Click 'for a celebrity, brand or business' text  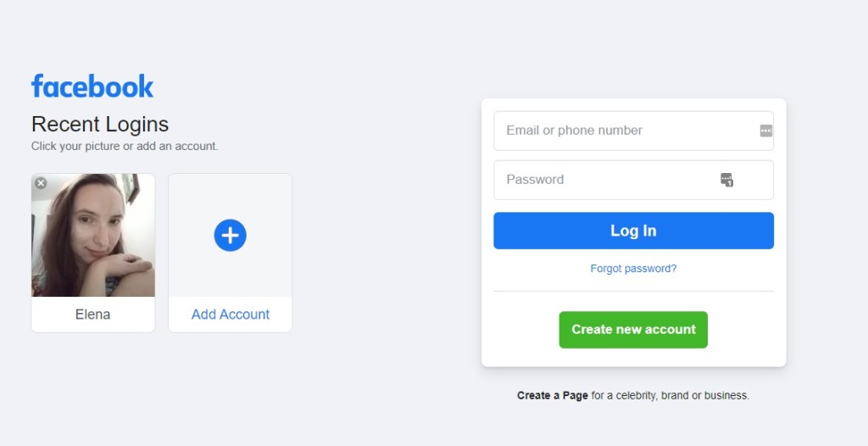[x=670, y=395]
